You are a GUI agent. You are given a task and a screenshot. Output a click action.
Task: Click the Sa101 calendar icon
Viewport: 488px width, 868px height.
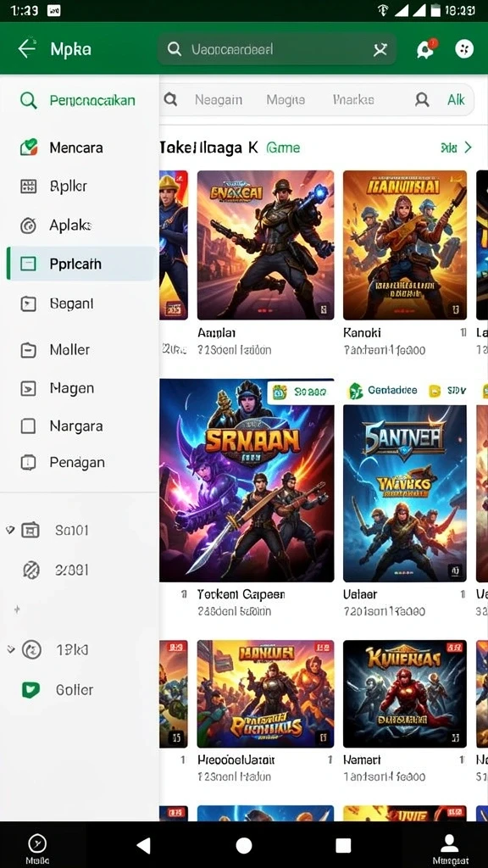[x=30, y=531]
